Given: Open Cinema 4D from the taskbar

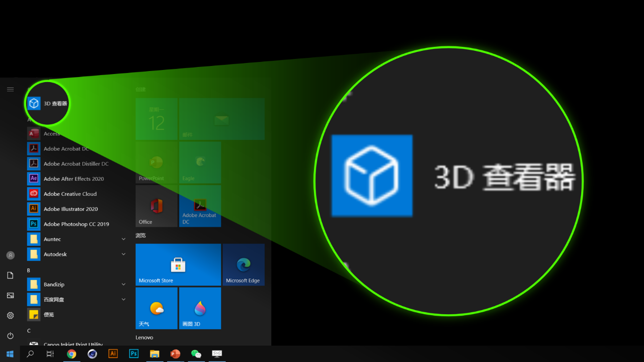Looking at the screenshot, I should tap(92, 354).
